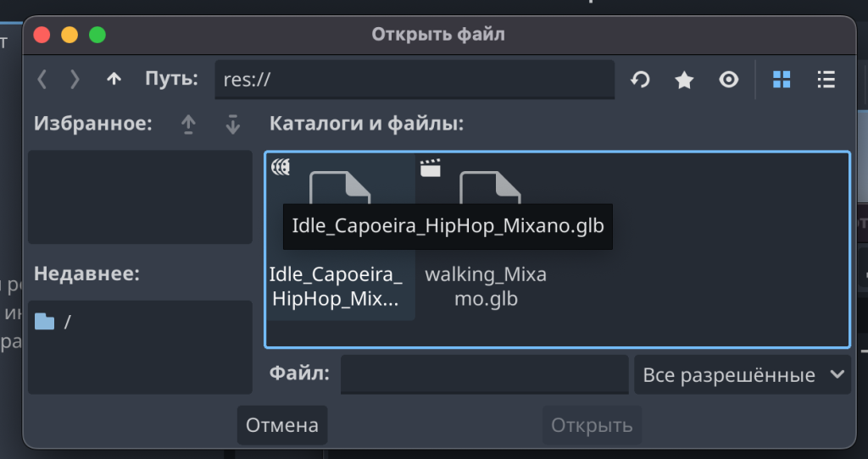Toggle hidden files visibility
This screenshot has width=868, height=459.
click(728, 80)
